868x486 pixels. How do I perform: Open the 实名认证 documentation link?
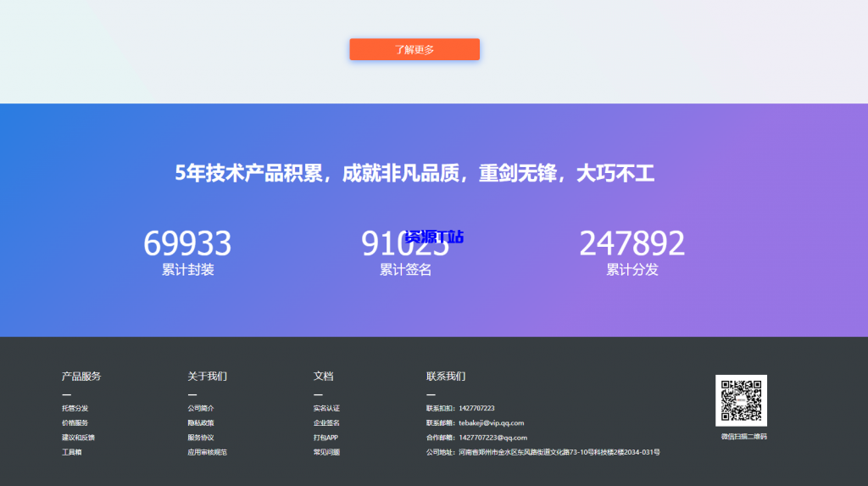tap(326, 409)
